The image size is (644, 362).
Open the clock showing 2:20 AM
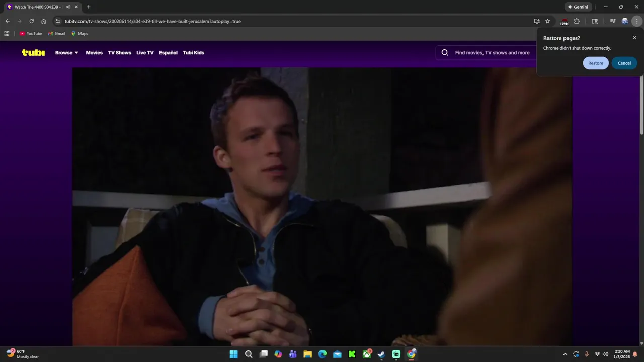622,354
